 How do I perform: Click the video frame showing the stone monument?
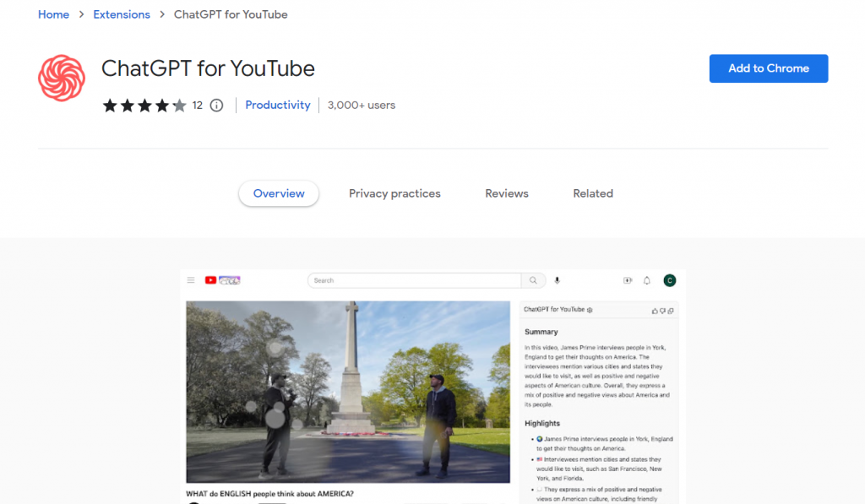pyautogui.click(x=348, y=392)
